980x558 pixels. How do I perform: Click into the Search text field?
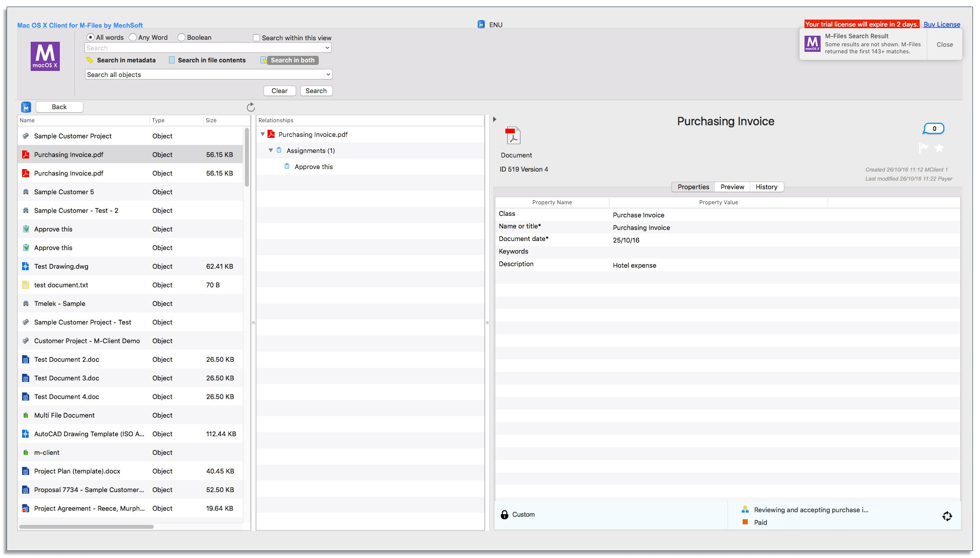[204, 48]
